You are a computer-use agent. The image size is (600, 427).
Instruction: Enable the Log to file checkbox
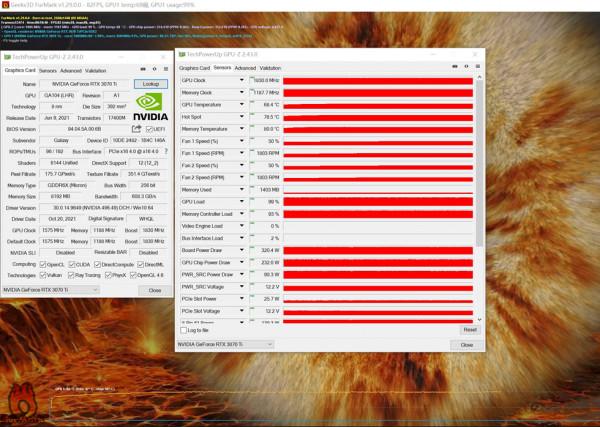183,329
